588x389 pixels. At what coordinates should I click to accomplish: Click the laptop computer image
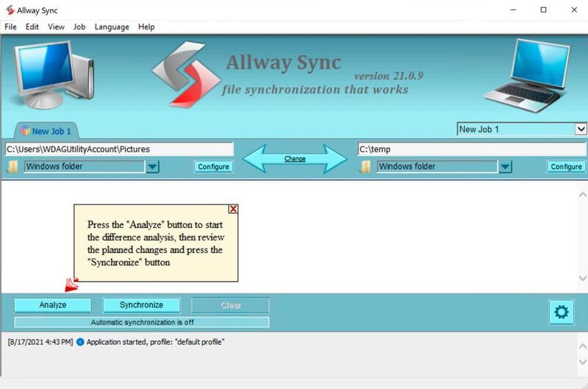click(x=528, y=76)
